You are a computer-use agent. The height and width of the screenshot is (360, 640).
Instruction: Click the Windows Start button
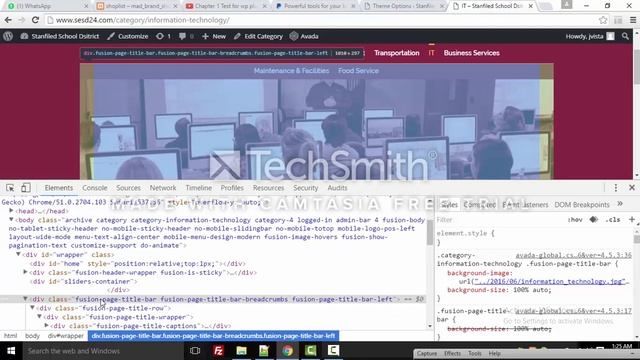click(x=11, y=351)
